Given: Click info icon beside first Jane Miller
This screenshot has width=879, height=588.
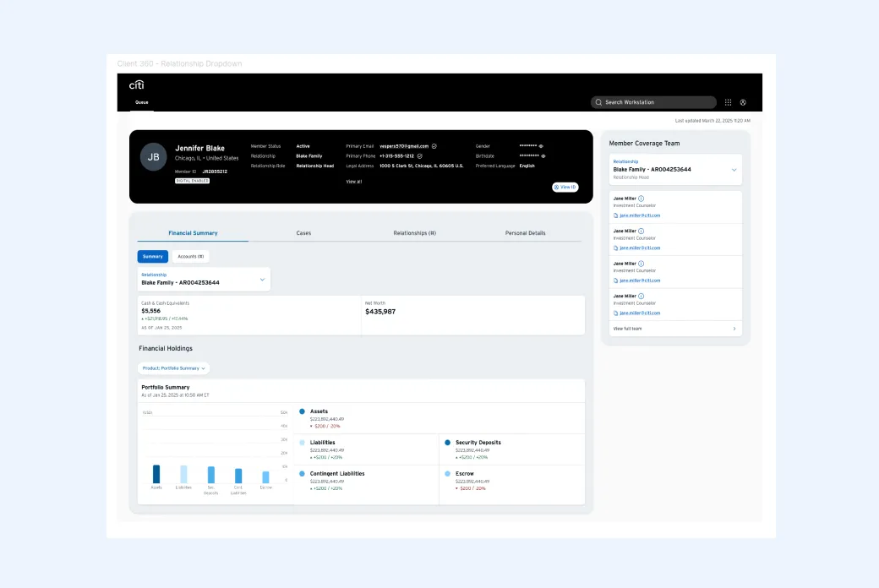Looking at the screenshot, I should 641,199.
